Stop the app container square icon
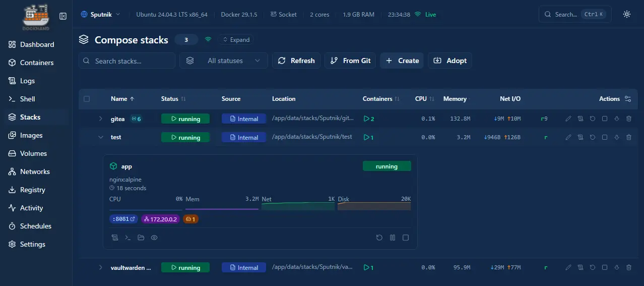This screenshot has height=286, width=644. (x=406, y=238)
